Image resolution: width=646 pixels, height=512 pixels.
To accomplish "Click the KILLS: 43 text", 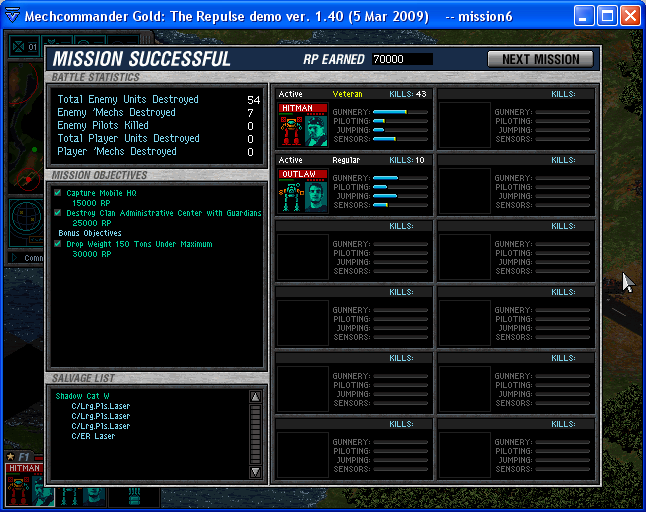I will pyautogui.click(x=407, y=94).
